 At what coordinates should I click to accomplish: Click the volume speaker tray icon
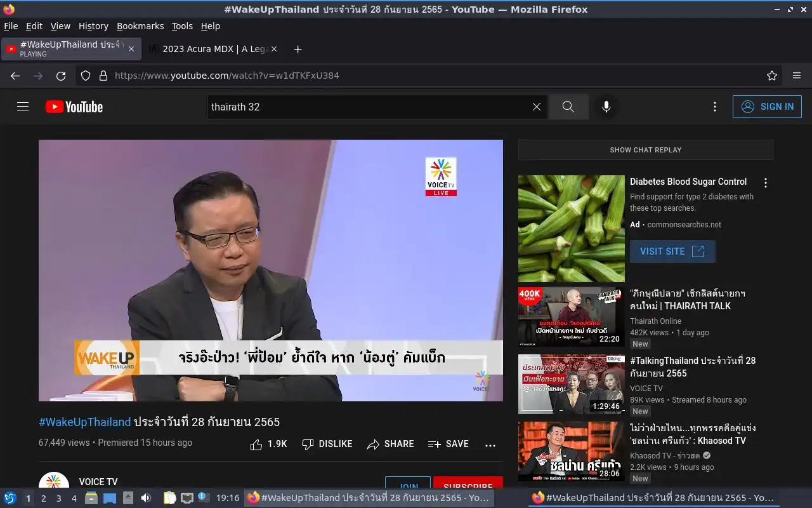pos(146,498)
